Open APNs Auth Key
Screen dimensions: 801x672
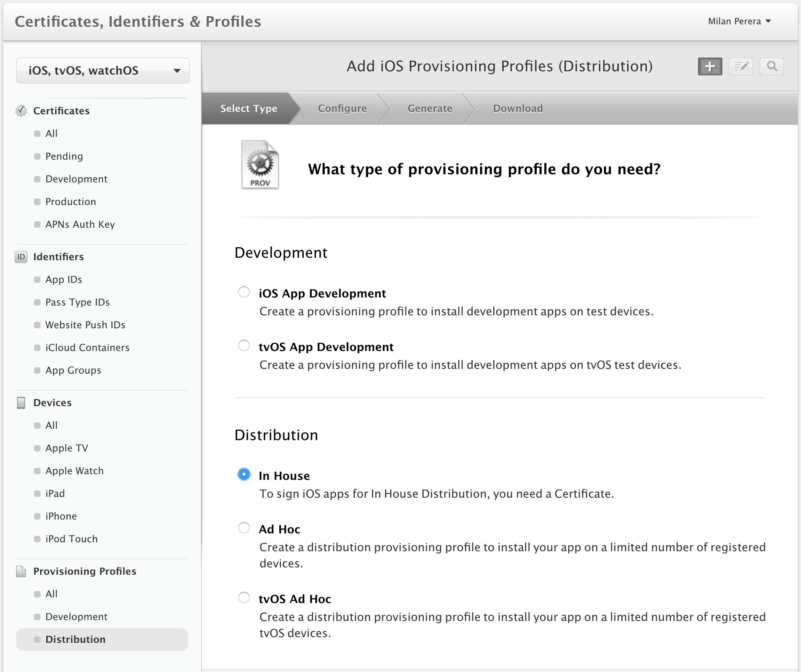coord(80,224)
